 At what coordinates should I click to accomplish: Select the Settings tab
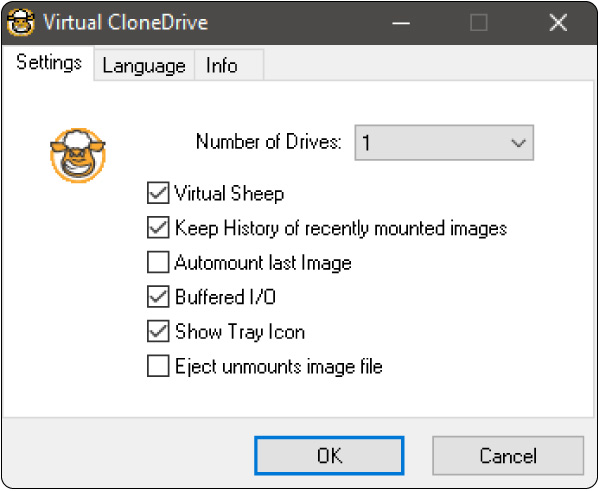click(48, 62)
